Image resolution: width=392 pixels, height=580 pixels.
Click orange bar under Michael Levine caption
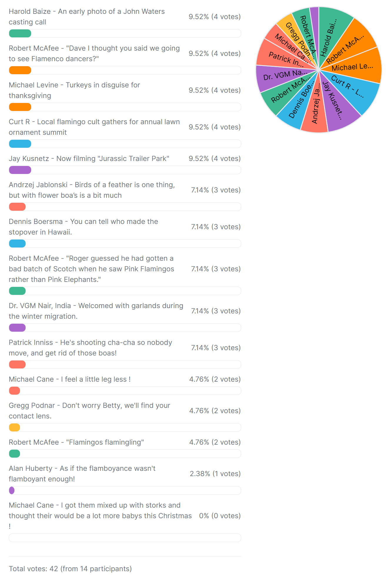20,107
